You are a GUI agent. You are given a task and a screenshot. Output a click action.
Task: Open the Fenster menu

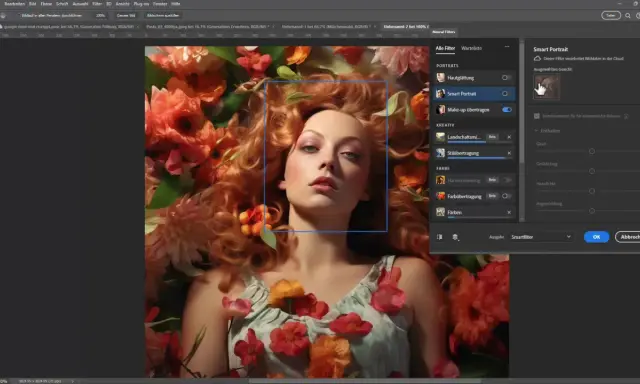[x=160, y=4]
